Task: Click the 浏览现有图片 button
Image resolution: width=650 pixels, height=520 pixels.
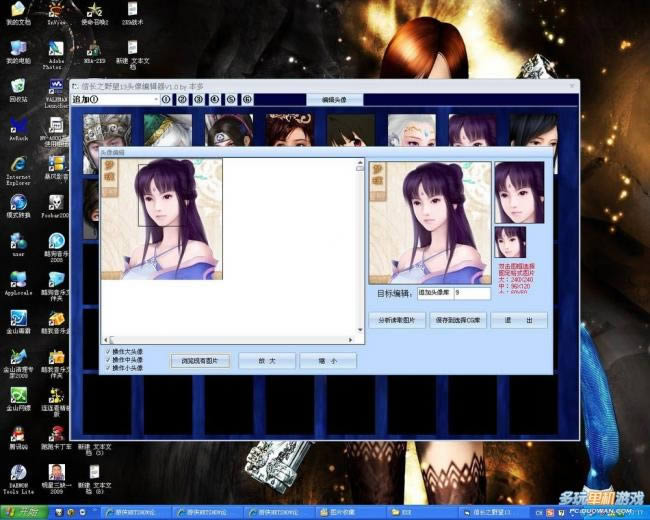Action: [201, 361]
